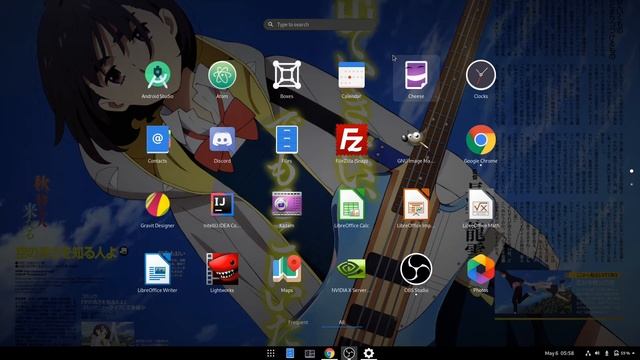Open OBS Studio from the dock

pyautogui.click(x=349, y=353)
